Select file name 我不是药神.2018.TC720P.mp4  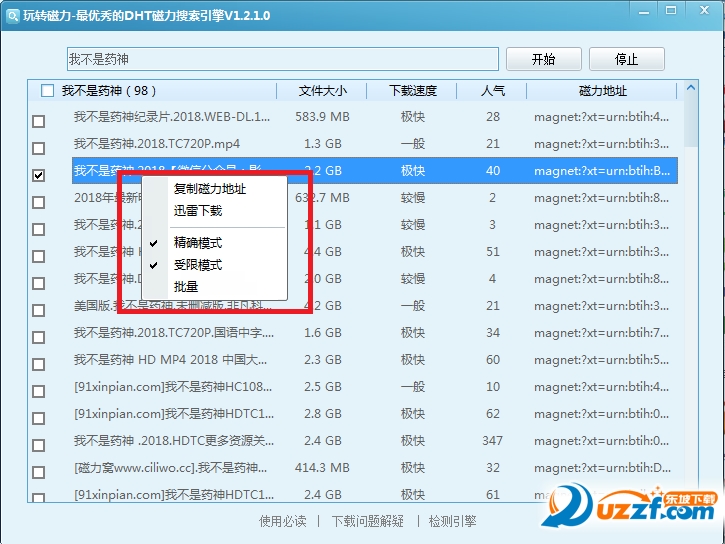point(157,144)
